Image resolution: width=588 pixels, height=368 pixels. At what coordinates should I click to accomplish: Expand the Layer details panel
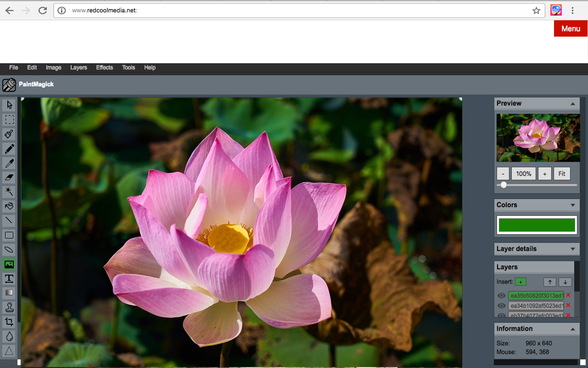point(573,249)
